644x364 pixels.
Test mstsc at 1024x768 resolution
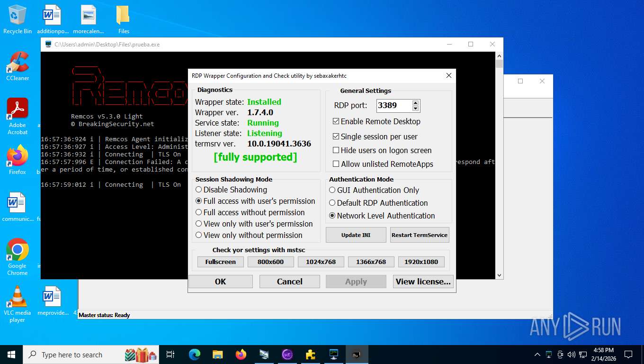tap(321, 262)
